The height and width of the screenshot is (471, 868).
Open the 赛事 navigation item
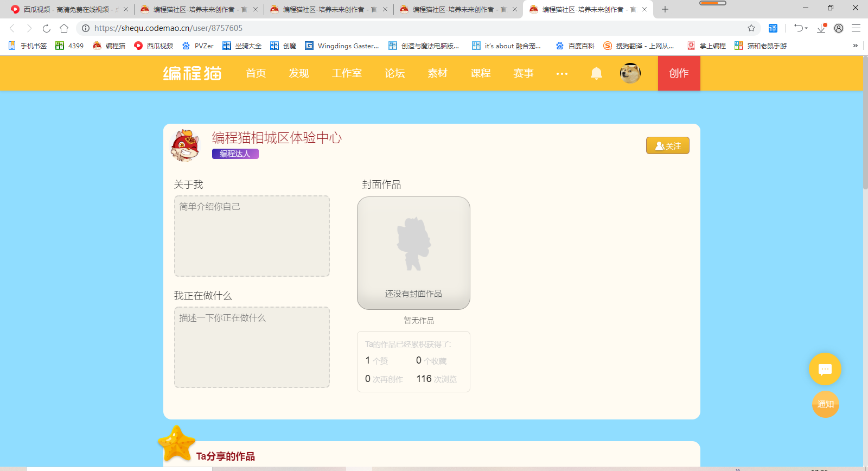coord(524,73)
